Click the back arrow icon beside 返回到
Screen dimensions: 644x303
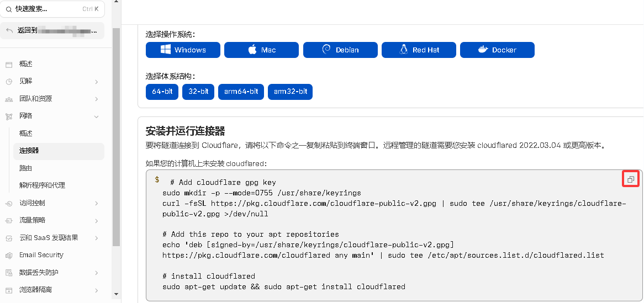(9, 30)
